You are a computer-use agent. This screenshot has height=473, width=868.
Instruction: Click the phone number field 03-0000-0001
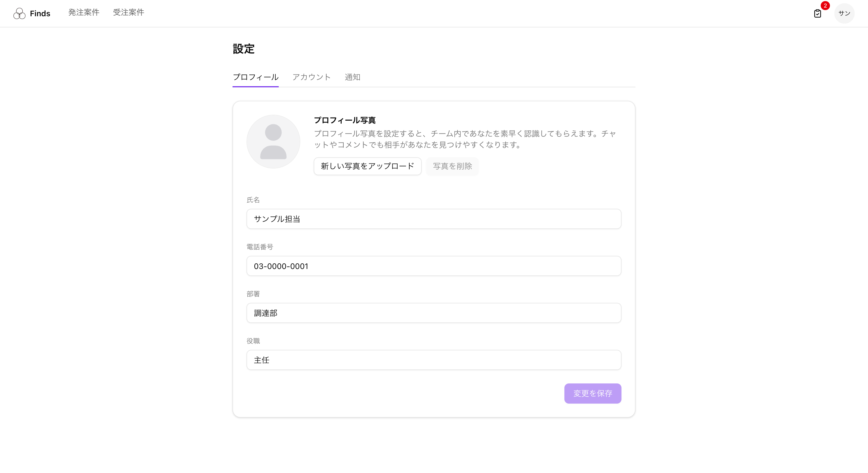(x=434, y=266)
